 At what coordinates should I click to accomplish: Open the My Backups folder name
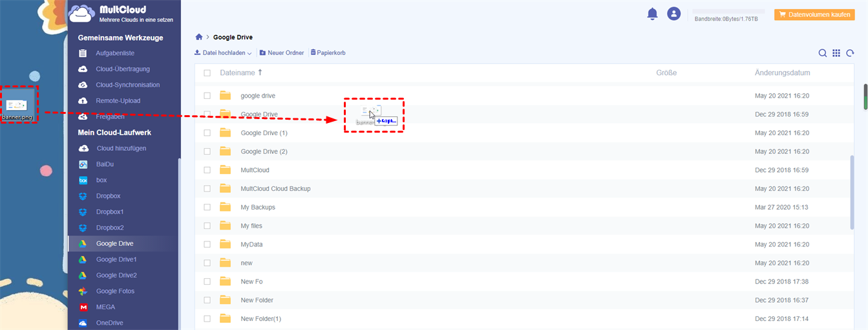click(258, 207)
